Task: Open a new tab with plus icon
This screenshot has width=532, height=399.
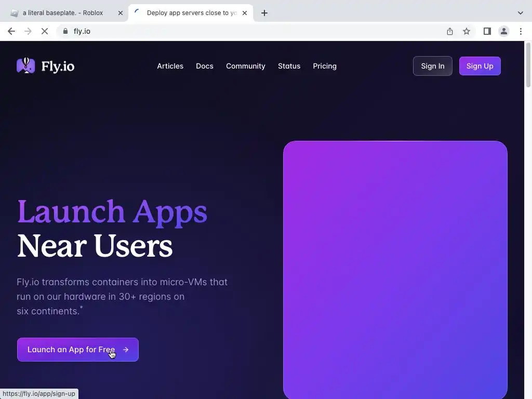Action: coord(264,13)
